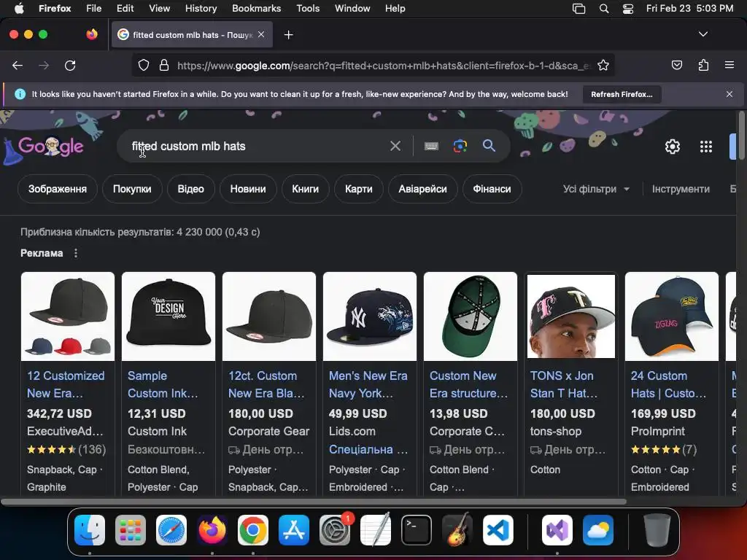Open macOS Control Center in menu bar

628,9
